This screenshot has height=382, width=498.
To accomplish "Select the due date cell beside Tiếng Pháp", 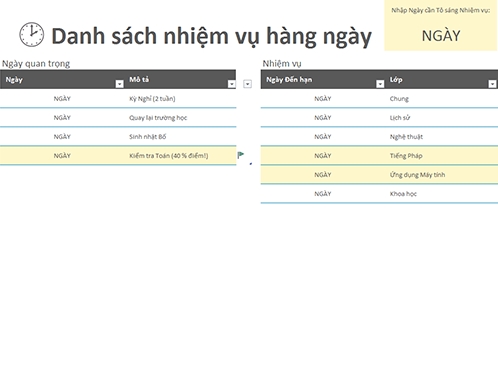I will [323, 156].
